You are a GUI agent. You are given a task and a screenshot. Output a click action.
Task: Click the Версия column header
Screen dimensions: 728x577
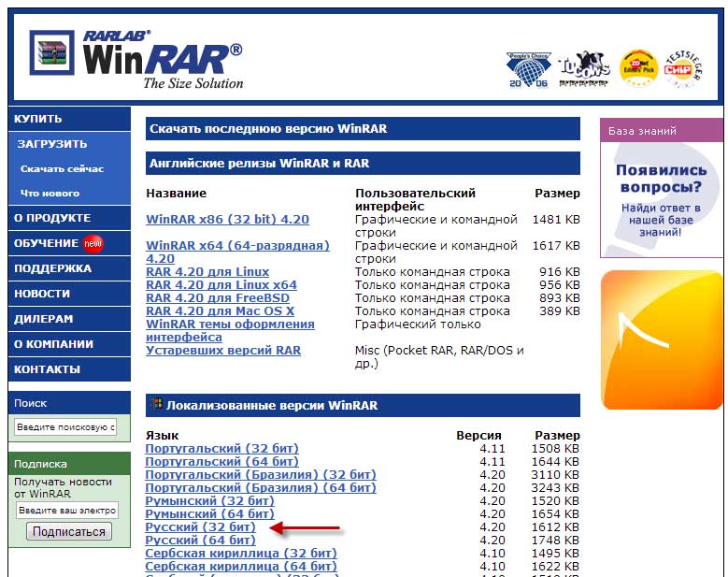pyautogui.click(x=478, y=435)
